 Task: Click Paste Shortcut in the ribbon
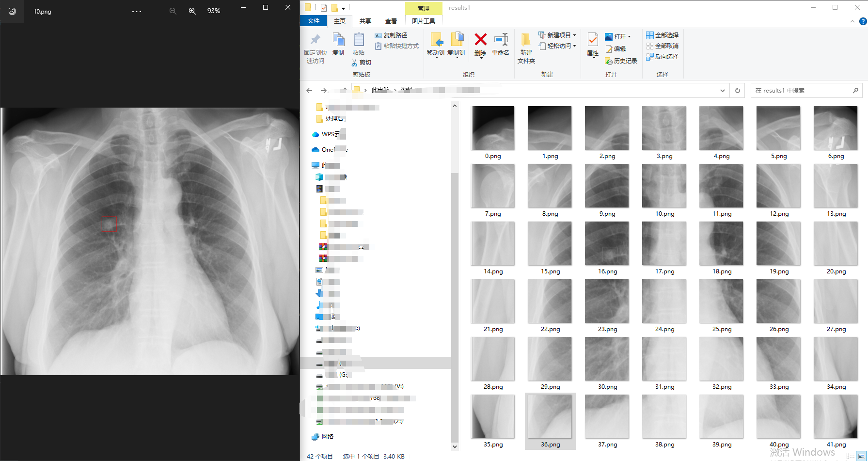click(x=397, y=46)
